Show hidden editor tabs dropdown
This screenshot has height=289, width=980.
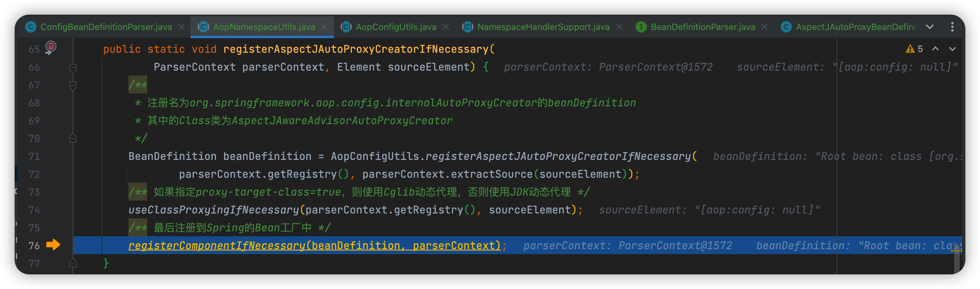tap(930, 27)
